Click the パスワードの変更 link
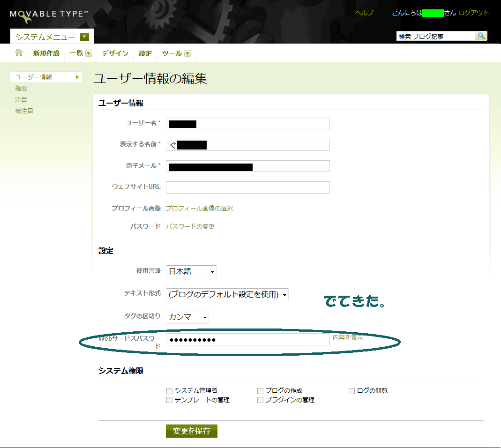Screen dimensions: 501x448 click(190, 226)
